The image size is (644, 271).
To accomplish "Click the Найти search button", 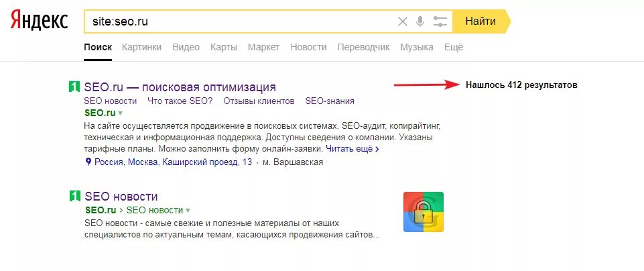I will pos(480,21).
